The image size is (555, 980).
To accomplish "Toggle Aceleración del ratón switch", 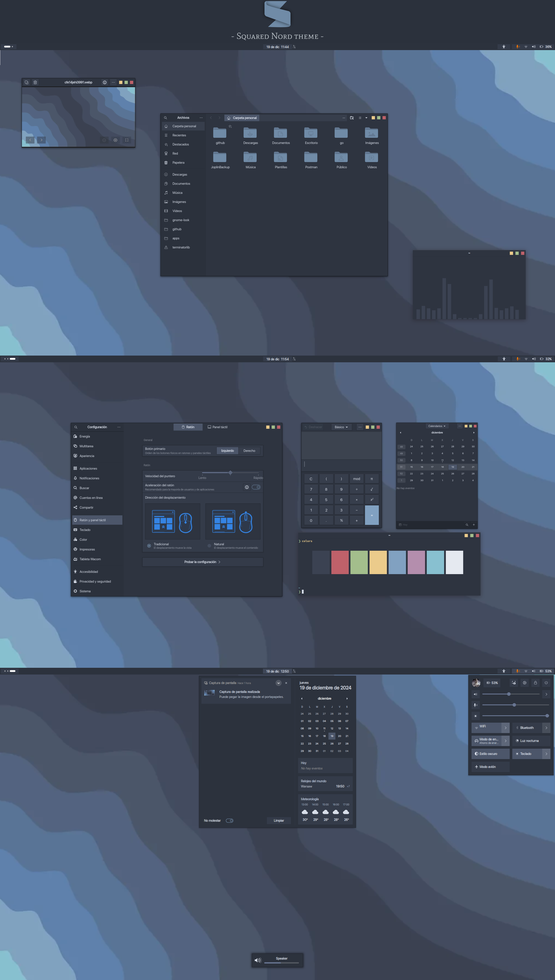I will click(256, 487).
